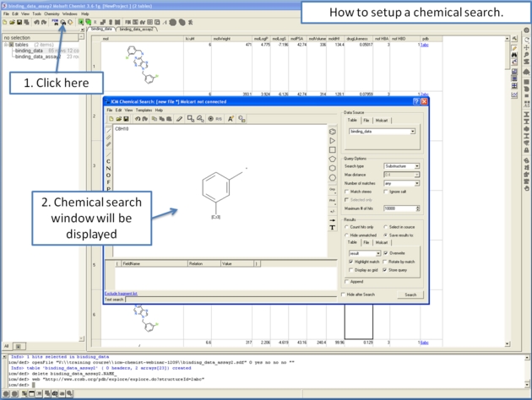Click the Maximum # of hits field

click(395, 208)
